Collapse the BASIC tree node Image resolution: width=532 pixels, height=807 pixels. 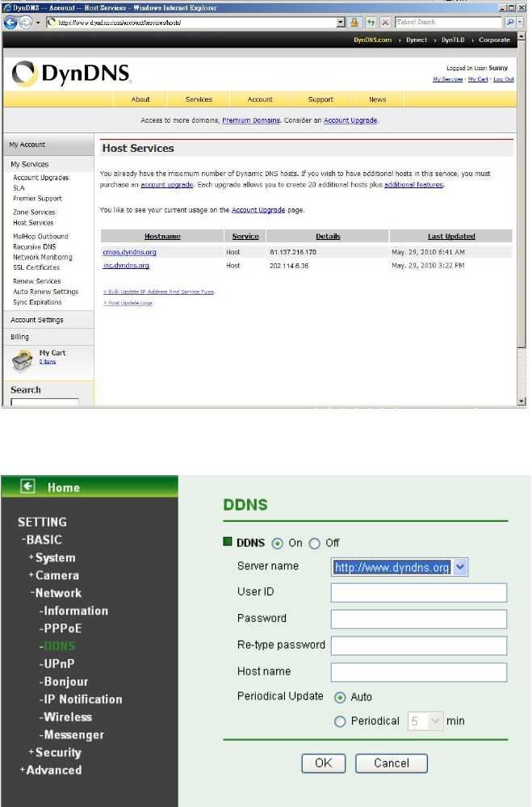(42, 540)
